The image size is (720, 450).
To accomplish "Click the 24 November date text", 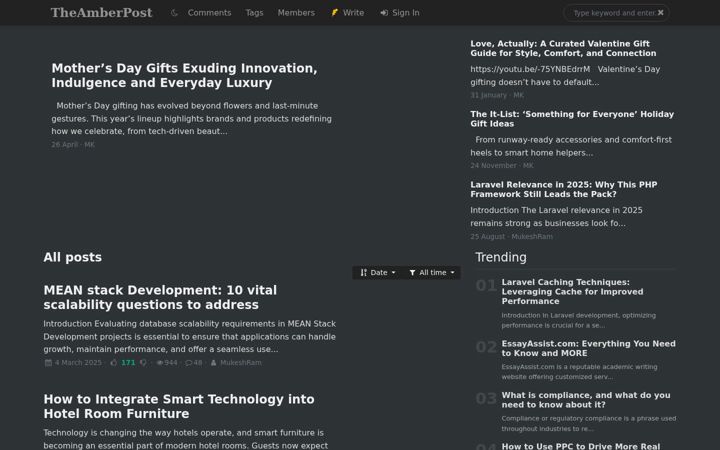I will [x=493, y=165].
